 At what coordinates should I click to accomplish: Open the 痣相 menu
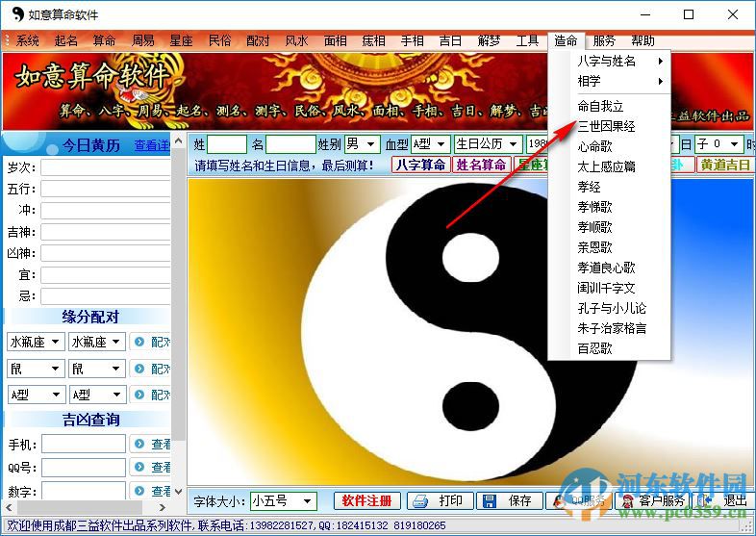point(373,40)
